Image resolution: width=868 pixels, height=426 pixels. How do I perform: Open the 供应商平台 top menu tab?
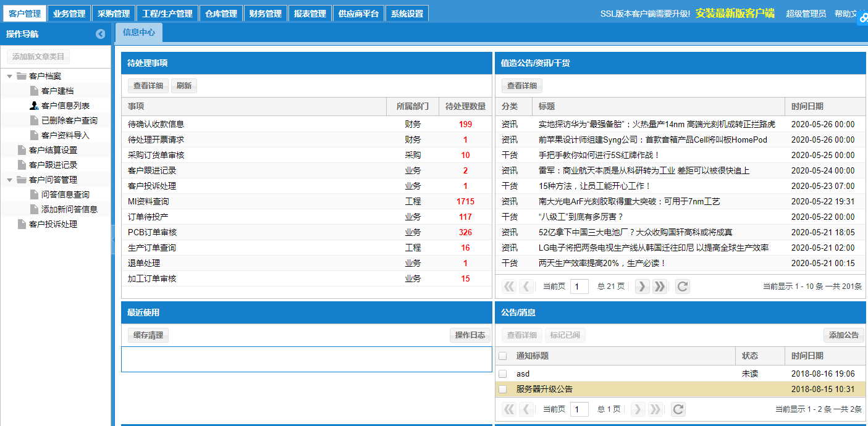coord(358,14)
